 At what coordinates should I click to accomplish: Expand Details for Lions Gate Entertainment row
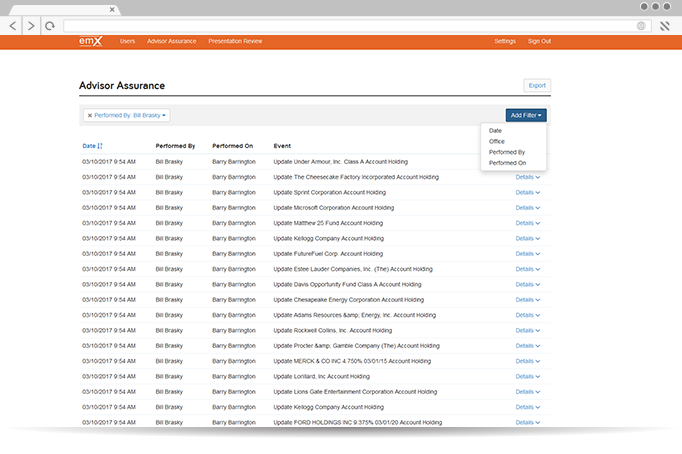pos(528,392)
